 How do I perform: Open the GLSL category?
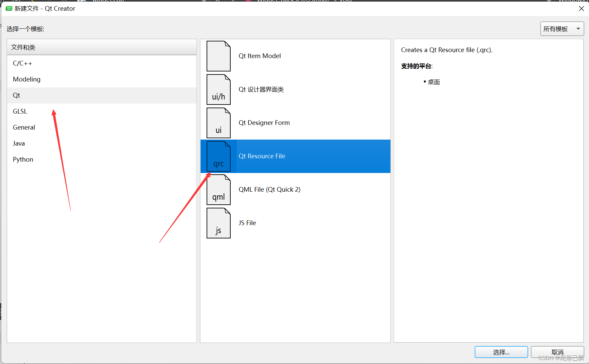[102, 112]
